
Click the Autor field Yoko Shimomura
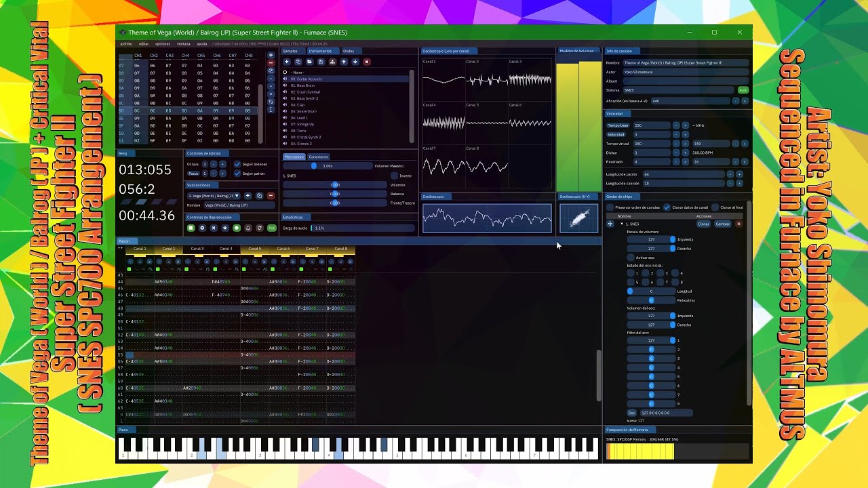[686, 72]
